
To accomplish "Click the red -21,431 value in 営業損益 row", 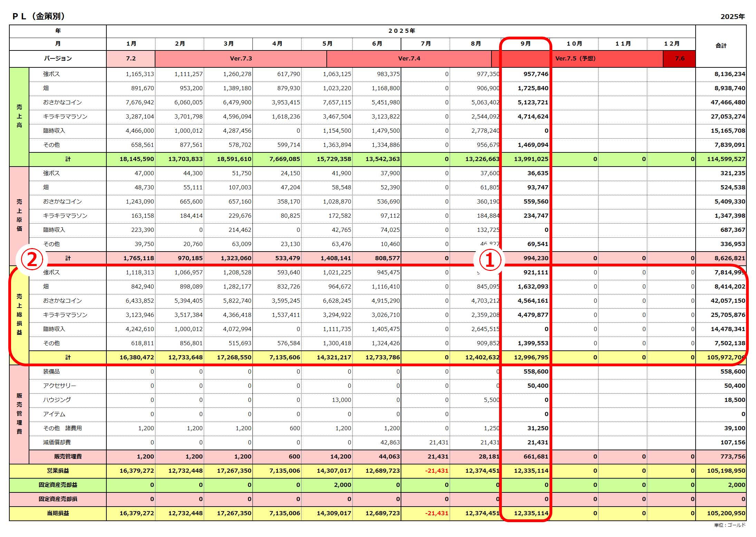I will coord(437,471).
